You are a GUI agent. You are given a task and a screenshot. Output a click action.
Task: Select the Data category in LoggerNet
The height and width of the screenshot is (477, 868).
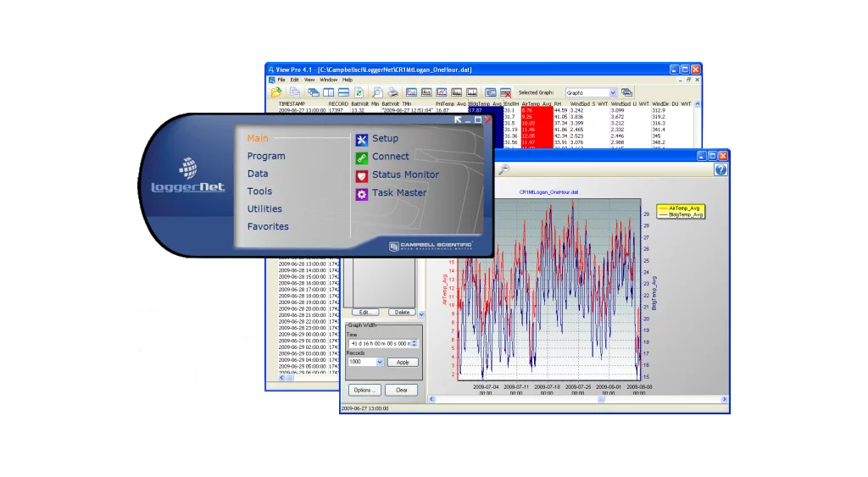[x=258, y=174]
